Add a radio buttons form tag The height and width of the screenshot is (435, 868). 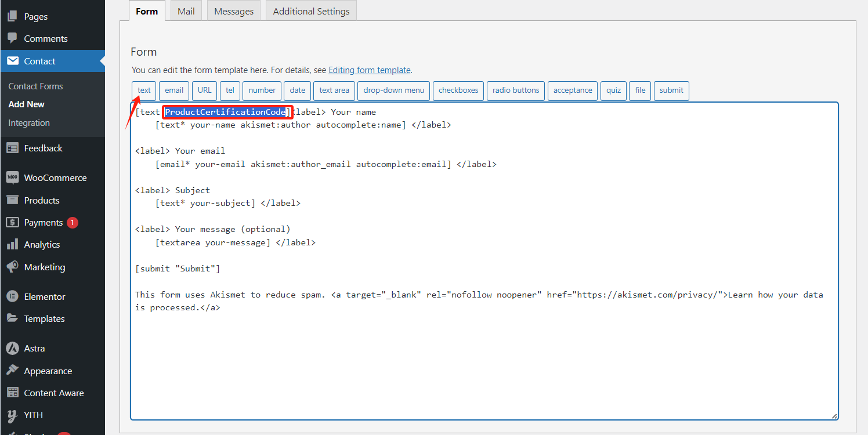coord(516,90)
